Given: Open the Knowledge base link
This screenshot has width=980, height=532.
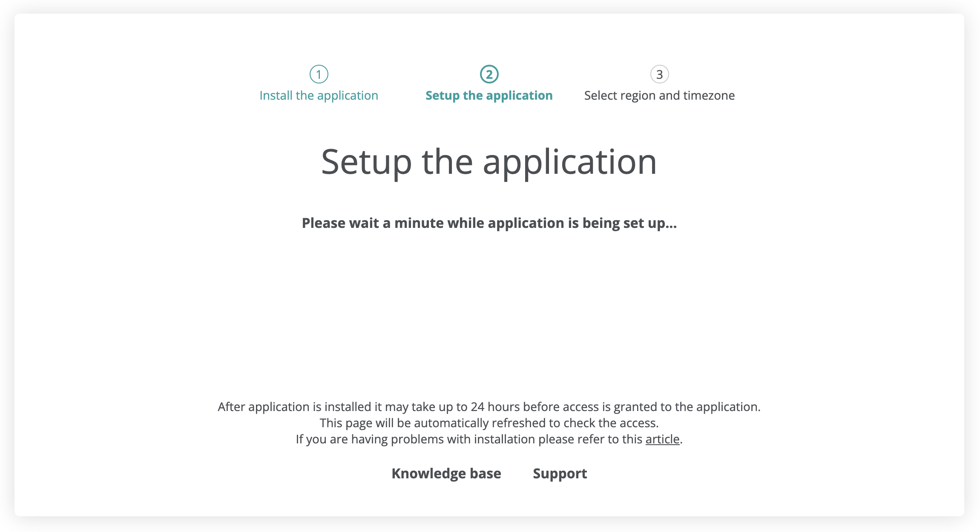Looking at the screenshot, I should coord(446,473).
